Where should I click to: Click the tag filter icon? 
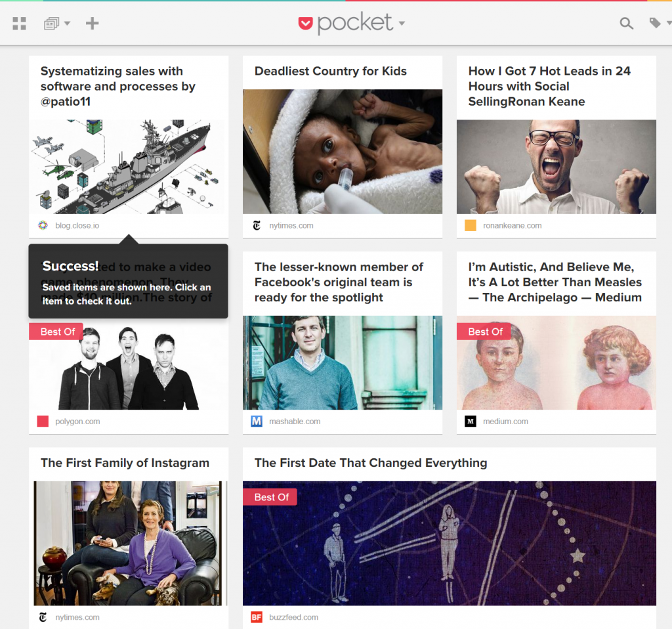pyautogui.click(x=654, y=23)
